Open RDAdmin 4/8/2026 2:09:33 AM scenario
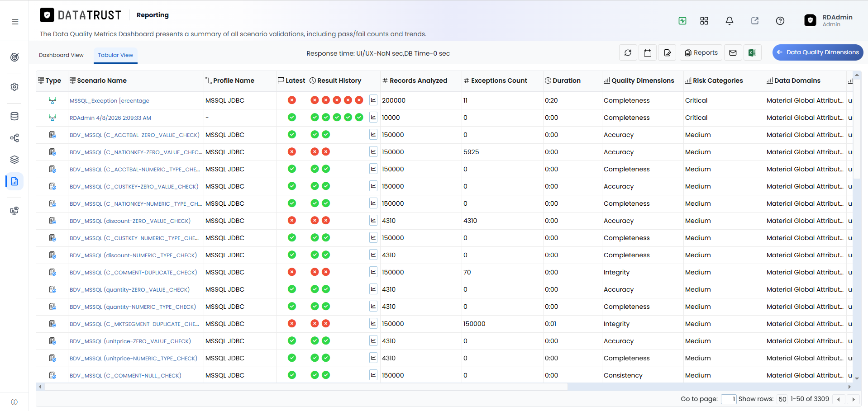 (110, 118)
